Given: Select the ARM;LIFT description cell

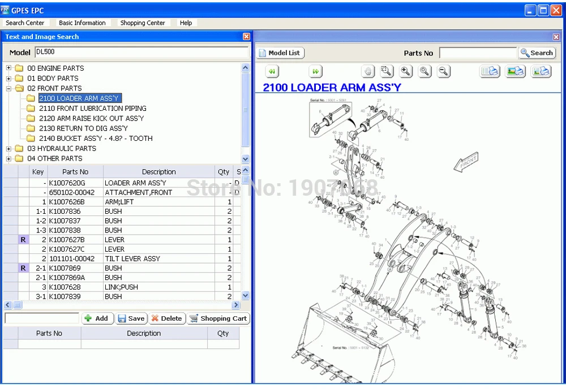Looking at the screenshot, I should click(159, 202).
